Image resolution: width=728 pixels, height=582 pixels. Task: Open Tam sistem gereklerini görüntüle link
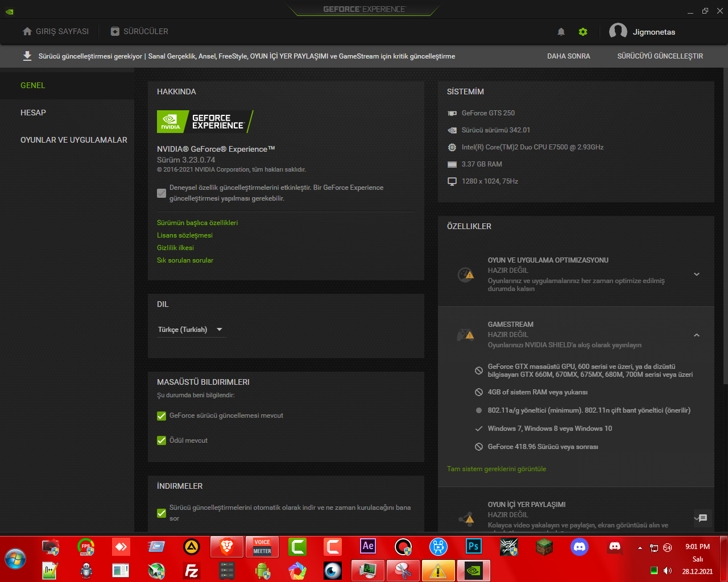497,469
